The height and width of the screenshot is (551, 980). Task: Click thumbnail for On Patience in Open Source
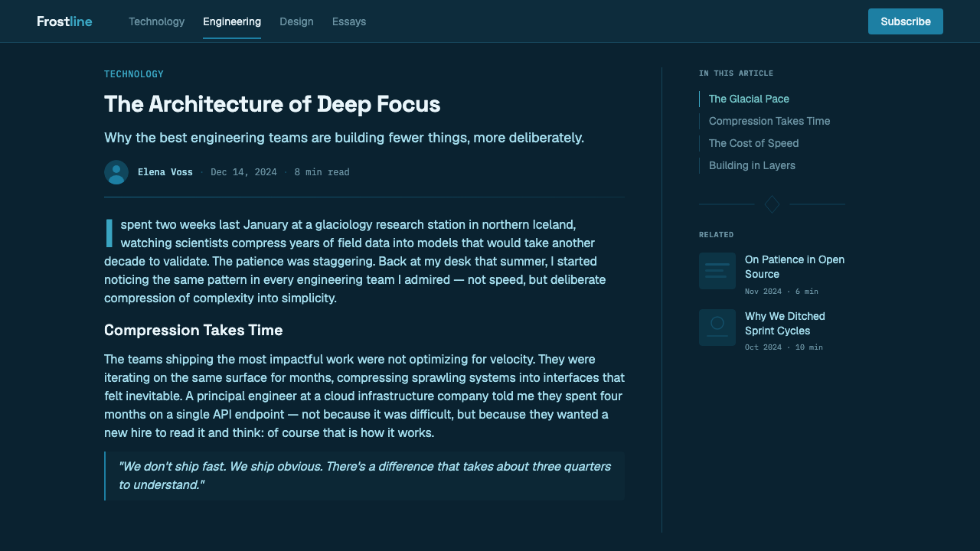tap(717, 271)
